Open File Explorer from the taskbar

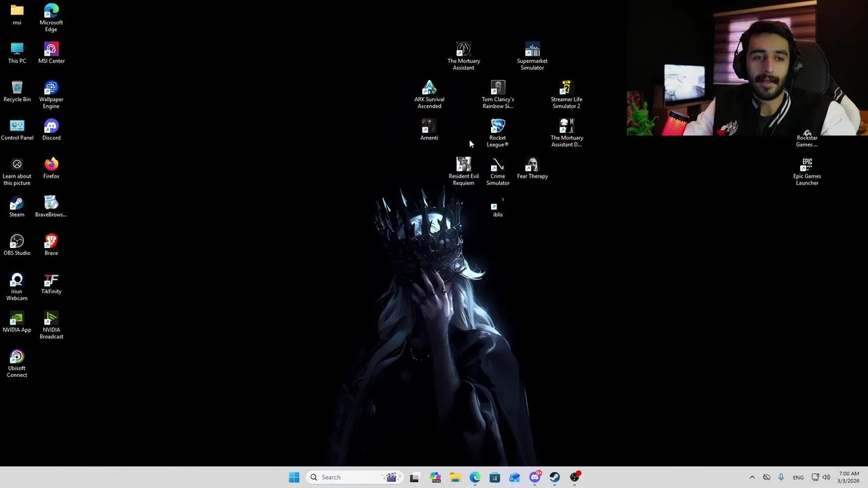(454, 477)
